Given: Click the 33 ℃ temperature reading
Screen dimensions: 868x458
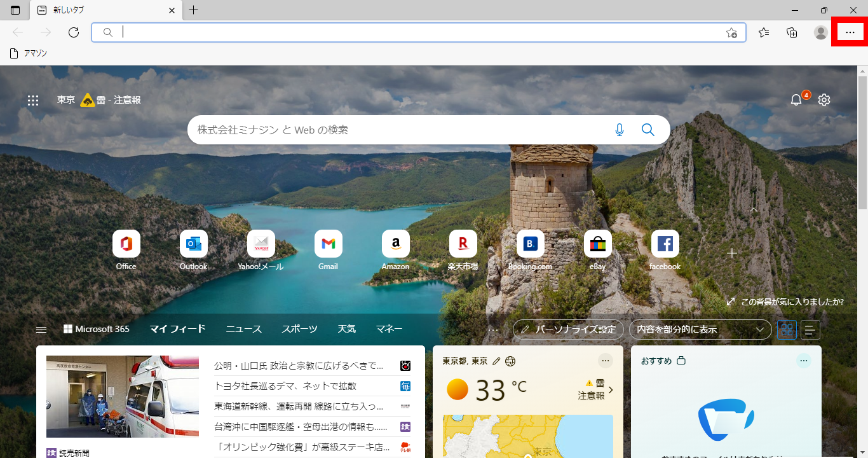Looking at the screenshot, I should pos(501,391).
